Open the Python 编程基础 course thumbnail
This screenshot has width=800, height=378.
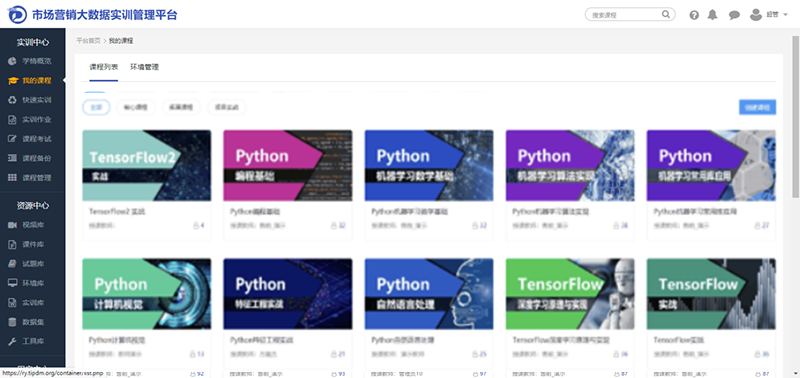(x=288, y=165)
